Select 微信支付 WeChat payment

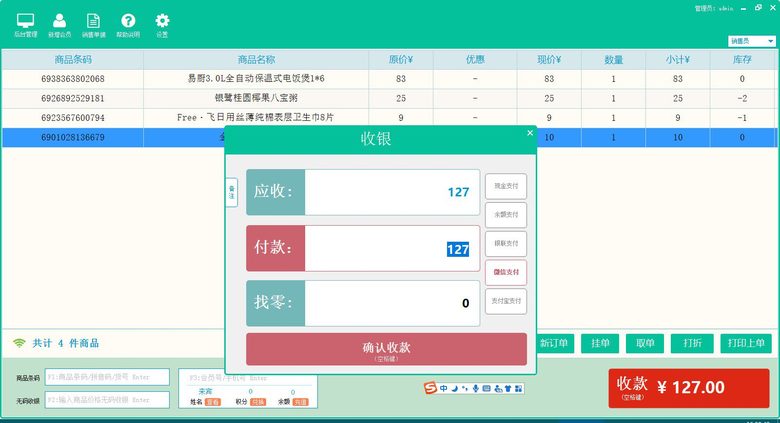tap(506, 272)
